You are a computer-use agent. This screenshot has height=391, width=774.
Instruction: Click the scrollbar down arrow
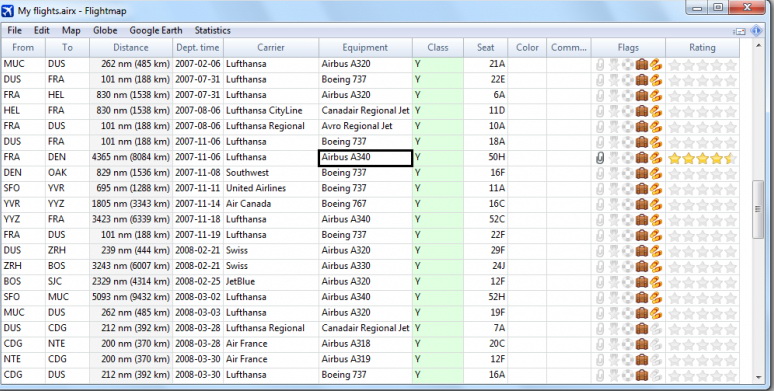pyautogui.click(x=758, y=378)
